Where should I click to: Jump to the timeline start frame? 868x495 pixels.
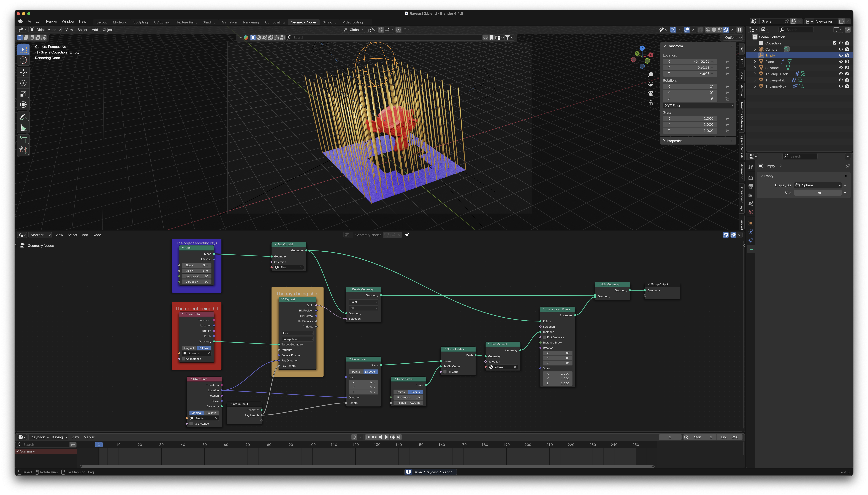(x=368, y=437)
